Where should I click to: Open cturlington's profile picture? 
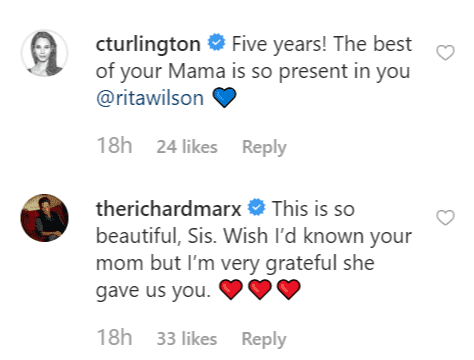(45, 53)
